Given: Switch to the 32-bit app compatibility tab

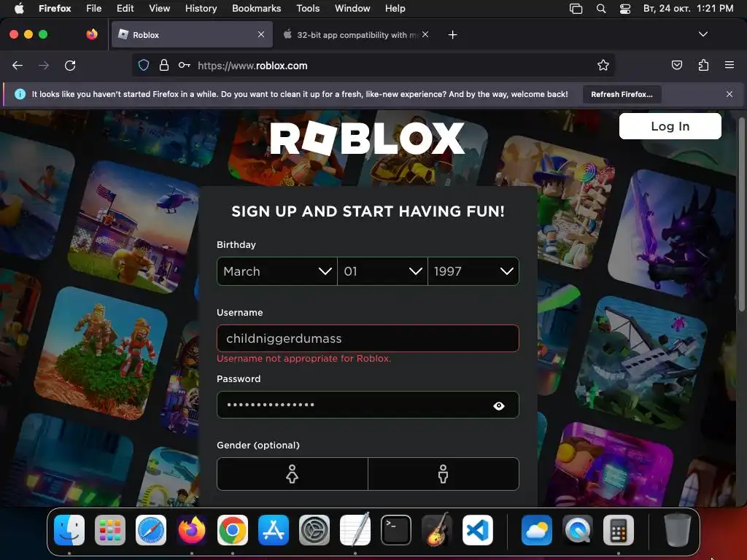Looking at the screenshot, I should 355,34.
